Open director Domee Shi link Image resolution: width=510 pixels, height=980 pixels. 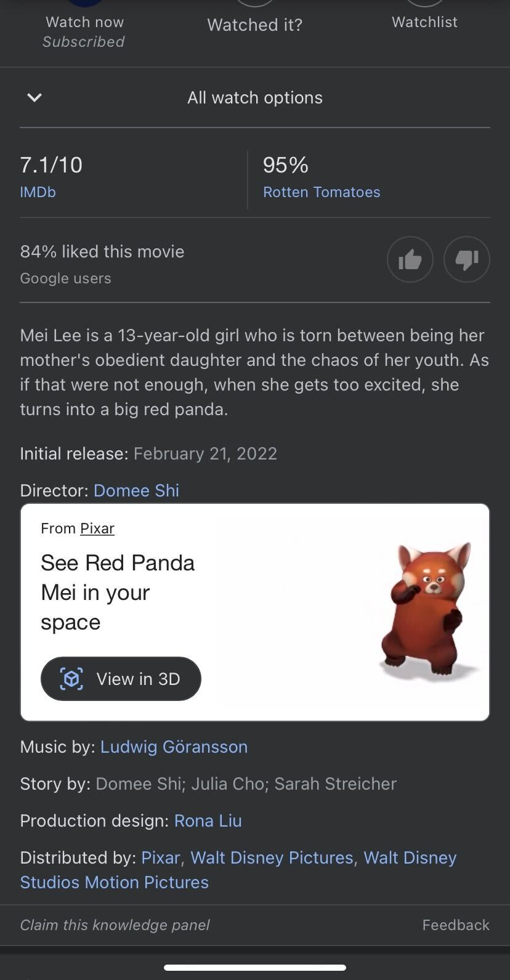click(x=136, y=490)
